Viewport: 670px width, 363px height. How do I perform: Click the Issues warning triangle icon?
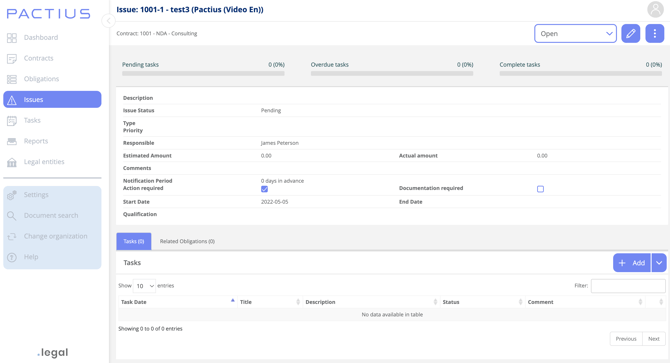click(12, 100)
